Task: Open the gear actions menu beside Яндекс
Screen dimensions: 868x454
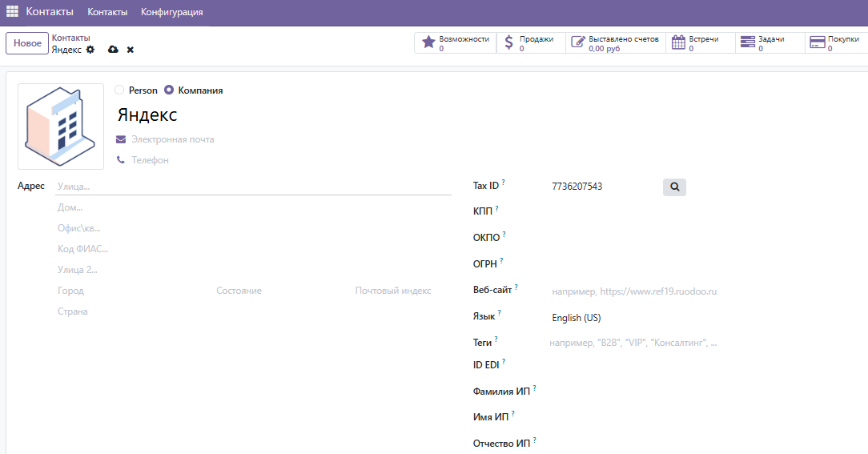Action: 90,50
